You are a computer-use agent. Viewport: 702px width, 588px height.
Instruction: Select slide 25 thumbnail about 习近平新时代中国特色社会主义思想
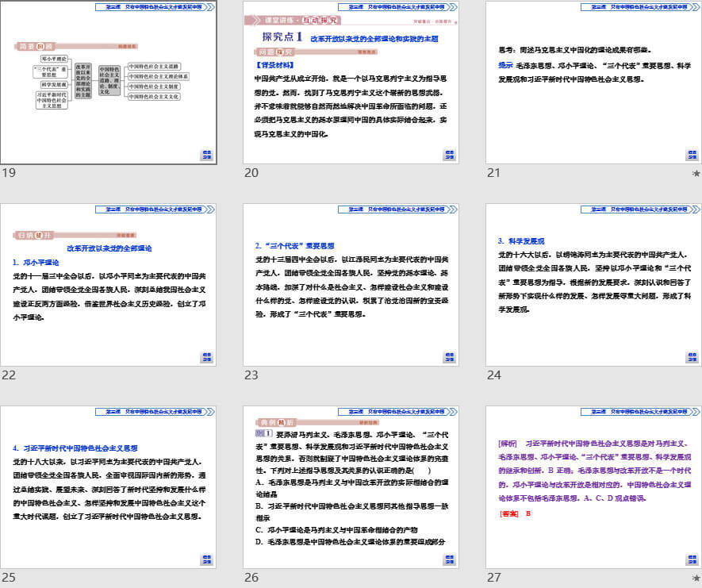click(x=109, y=487)
